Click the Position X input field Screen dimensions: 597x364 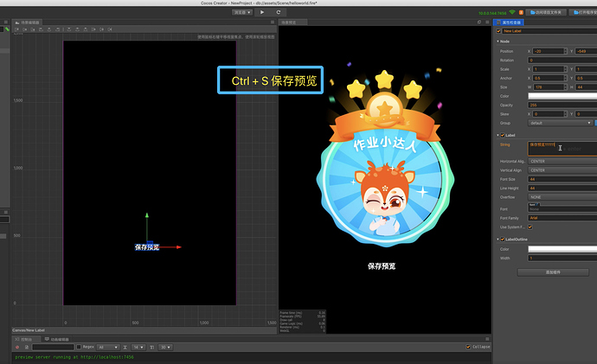pyautogui.click(x=548, y=51)
